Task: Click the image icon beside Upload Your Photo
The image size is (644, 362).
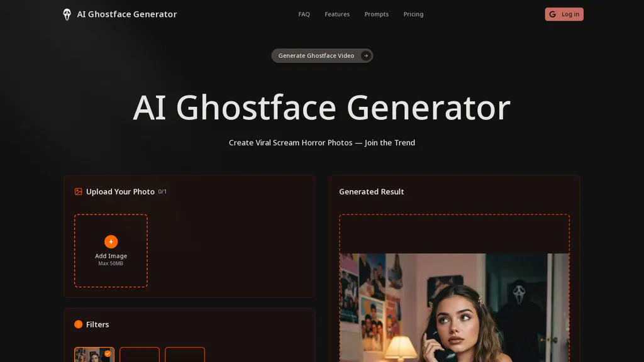Action: pyautogui.click(x=79, y=192)
